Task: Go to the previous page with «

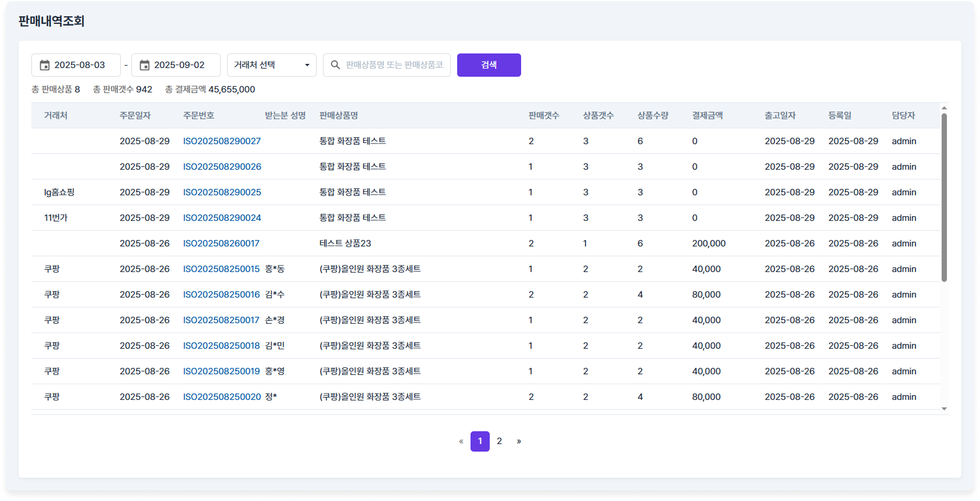Action: pyautogui.click(x=461, y=441)
